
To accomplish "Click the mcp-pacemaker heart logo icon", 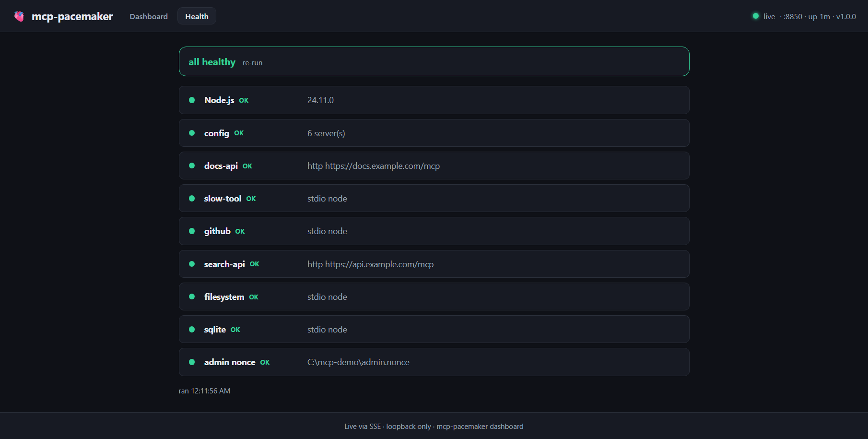I will [x=19, y=16].
